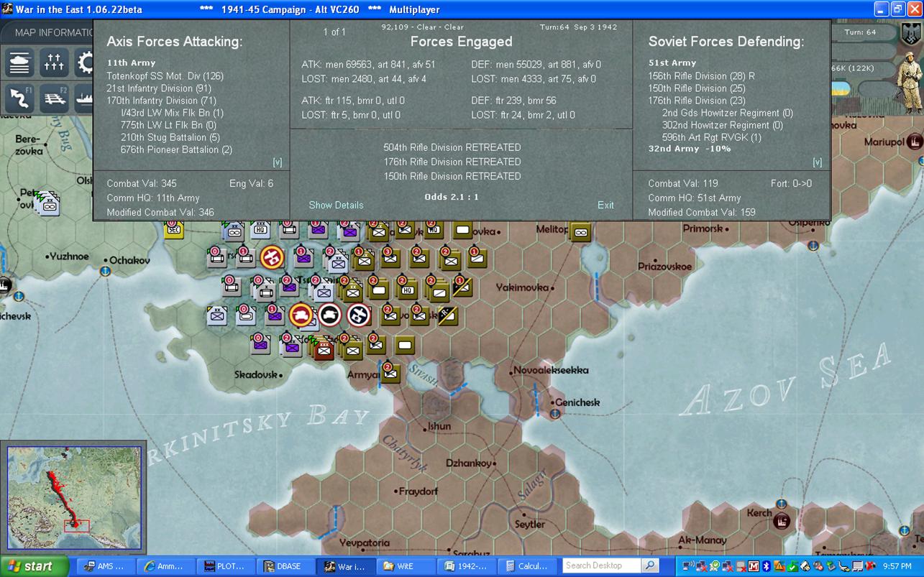Click the Kerch factory icon
This screenshot has height=577, width=924.
point(782,521)
